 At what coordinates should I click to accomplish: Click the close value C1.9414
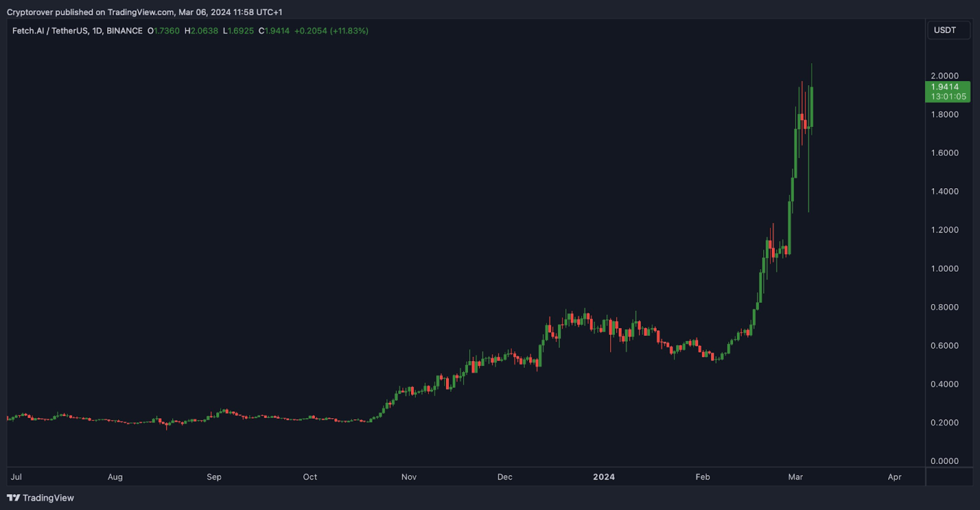(274, 31)
